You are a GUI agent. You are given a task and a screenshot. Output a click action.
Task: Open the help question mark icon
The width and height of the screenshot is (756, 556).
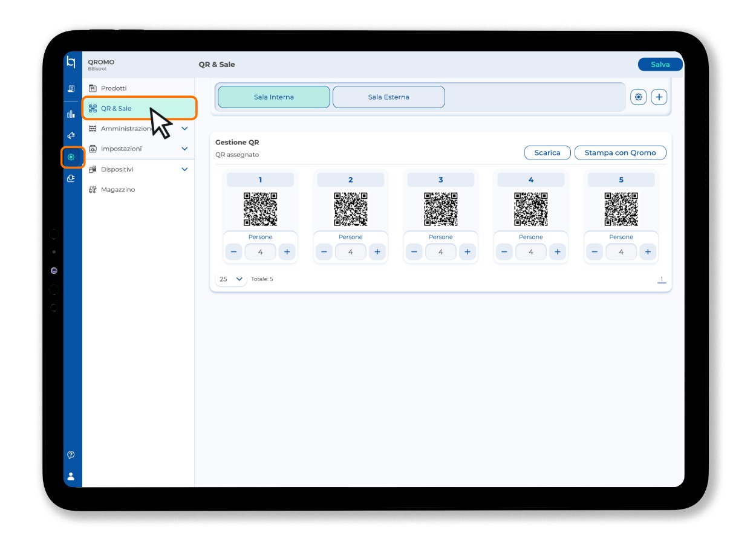(71, 454)
